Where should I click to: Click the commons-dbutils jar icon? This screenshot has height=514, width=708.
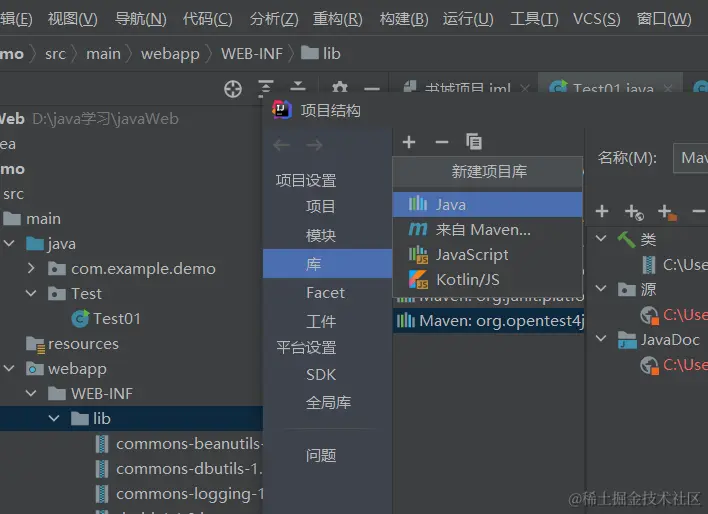102,469
